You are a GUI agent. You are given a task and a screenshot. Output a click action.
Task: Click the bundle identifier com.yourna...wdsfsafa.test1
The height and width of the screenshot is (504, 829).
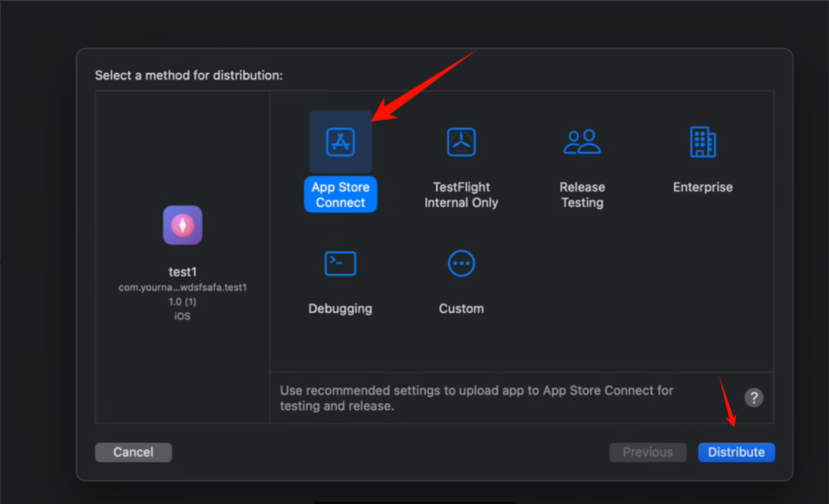pos(183,288)
